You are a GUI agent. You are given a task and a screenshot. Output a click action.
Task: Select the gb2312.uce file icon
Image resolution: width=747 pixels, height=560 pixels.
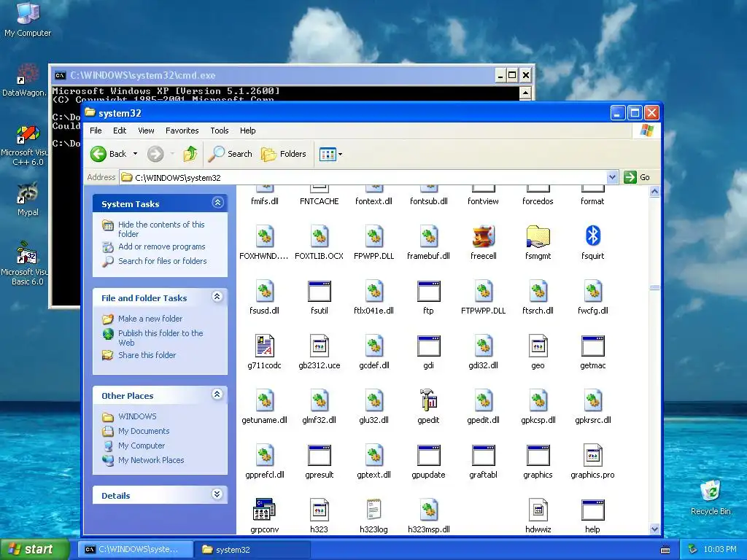tap(320, 346)
